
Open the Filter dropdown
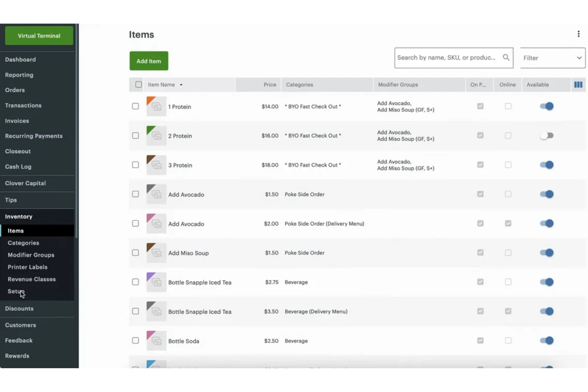point(552,58)
